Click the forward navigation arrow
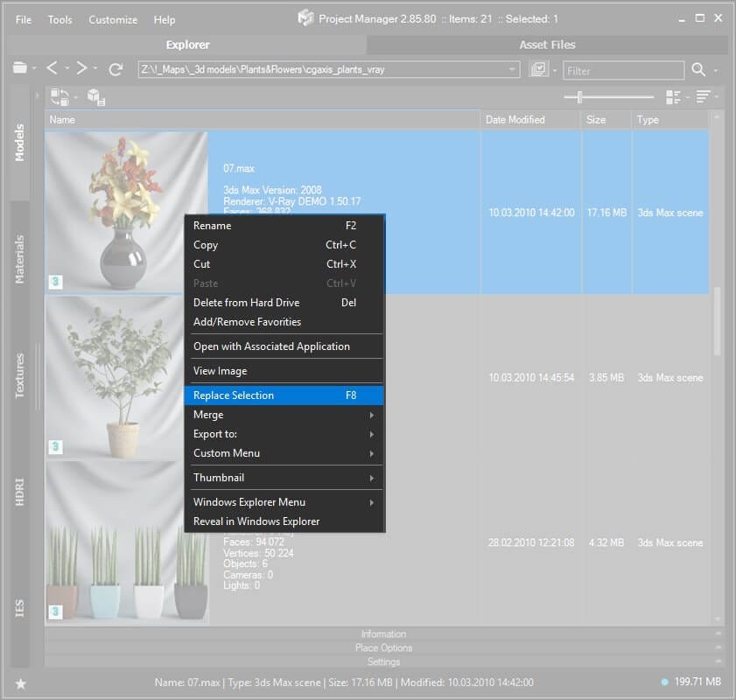Viewport: 736px width, 700px height. tap(81, 68)
